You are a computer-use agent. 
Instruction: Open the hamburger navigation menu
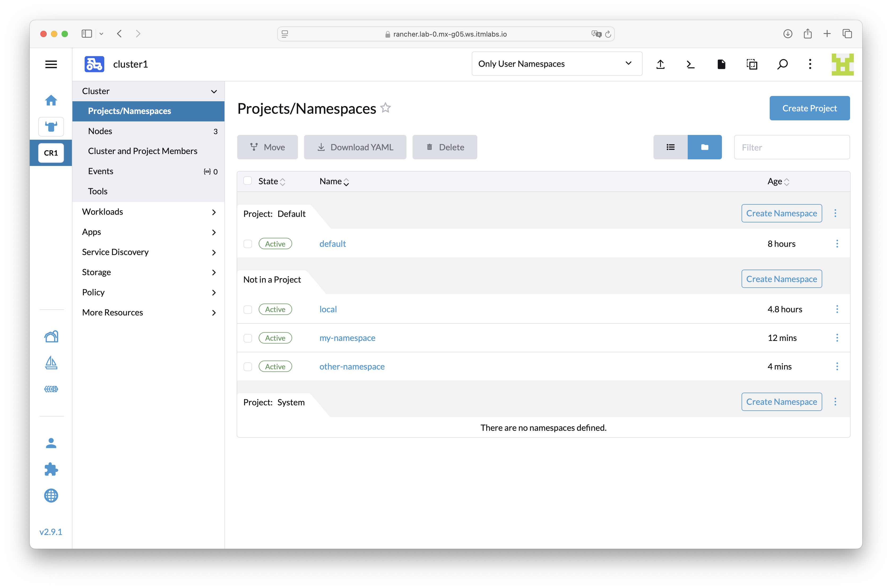point(51,64)
